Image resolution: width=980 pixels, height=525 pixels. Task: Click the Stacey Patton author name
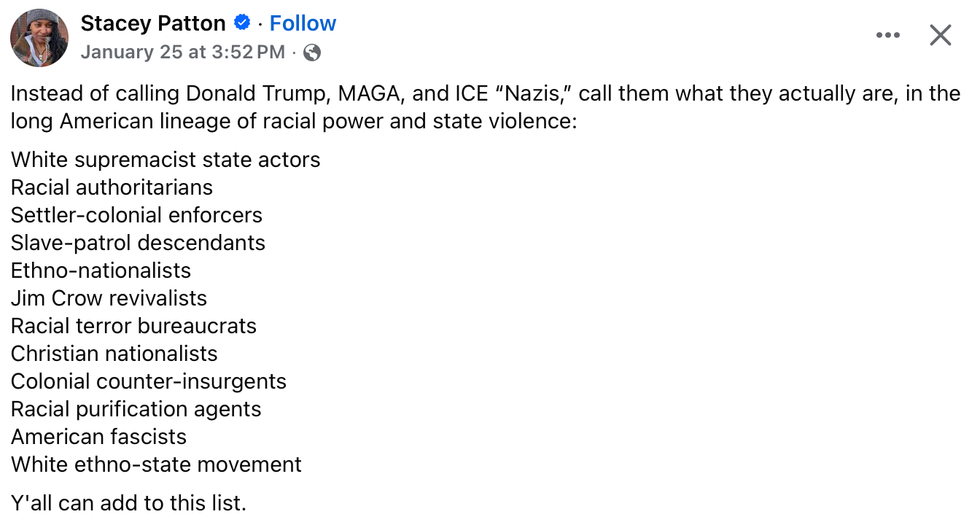pos(153,23)
